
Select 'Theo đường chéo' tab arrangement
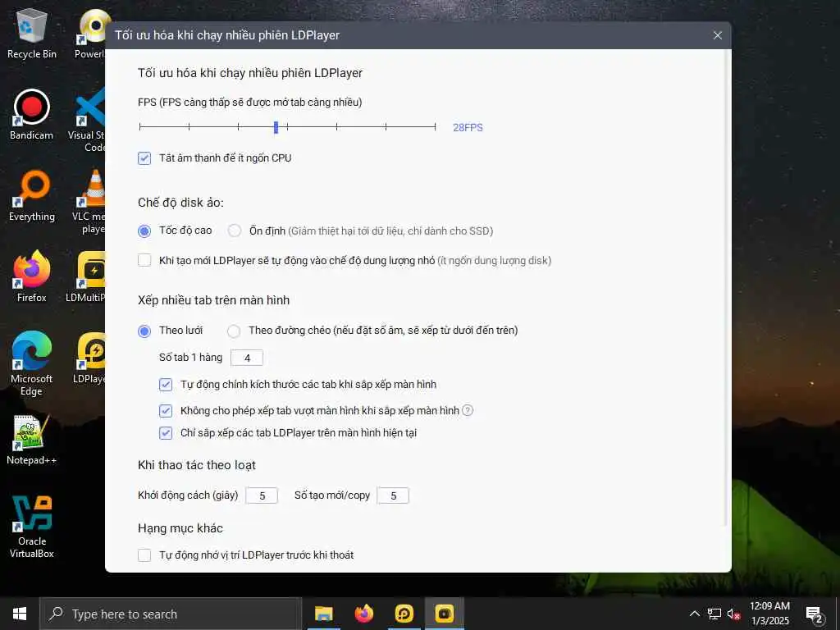pyautogui.click(x=234, y=331)
